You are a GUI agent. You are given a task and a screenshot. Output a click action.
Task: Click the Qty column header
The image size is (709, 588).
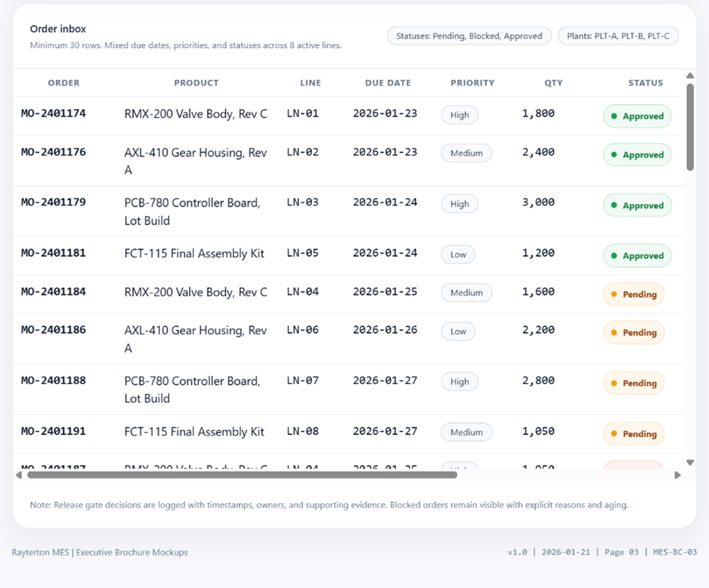click(553, 83)
